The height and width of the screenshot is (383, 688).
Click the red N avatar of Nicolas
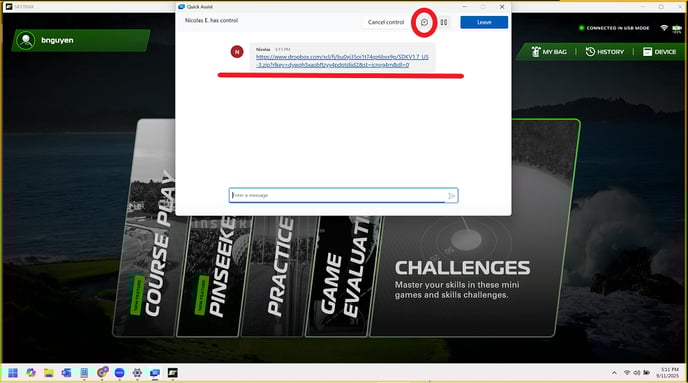(237, 52)
